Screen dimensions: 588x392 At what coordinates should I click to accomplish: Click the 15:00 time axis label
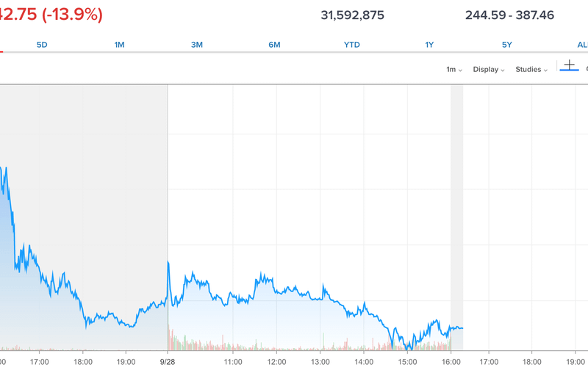(x=407, y=361)
